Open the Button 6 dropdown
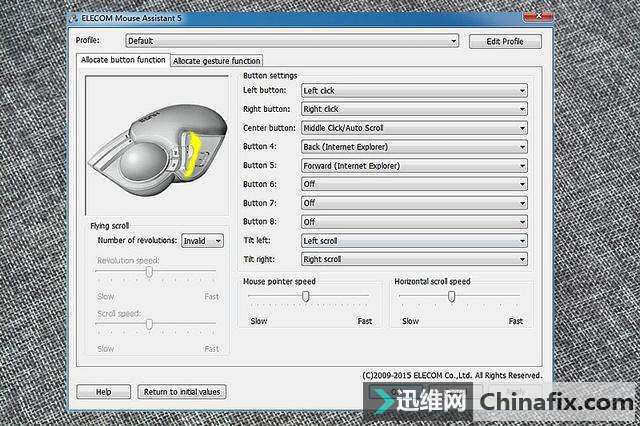Image resolution: width=640 pixels, height=426 pixels. [x=414, y=184]
